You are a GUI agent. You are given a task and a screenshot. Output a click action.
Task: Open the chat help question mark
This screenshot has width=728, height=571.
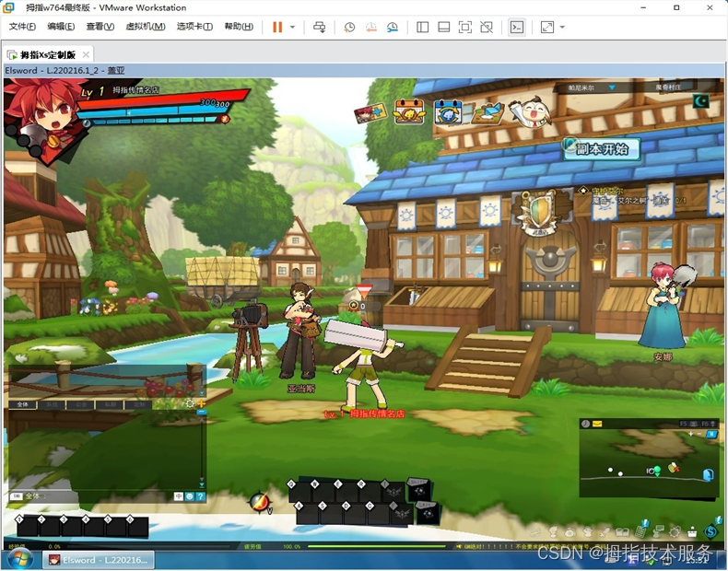(x=201, y=496)
